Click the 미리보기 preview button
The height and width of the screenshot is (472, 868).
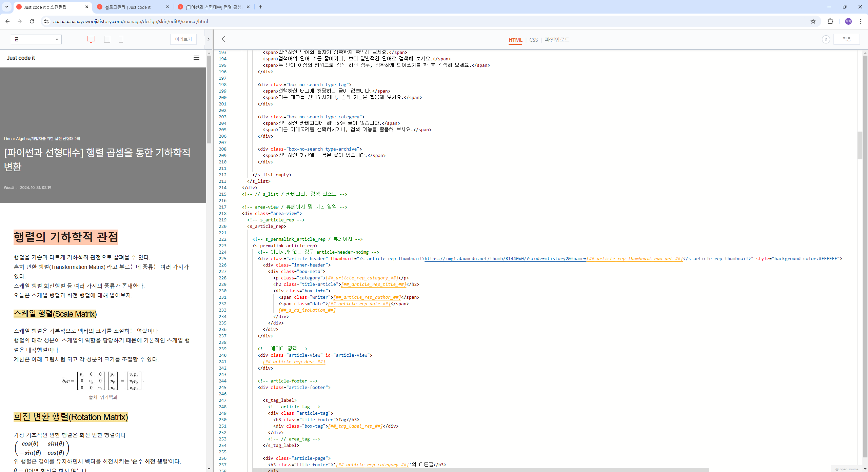pos(183,39)
